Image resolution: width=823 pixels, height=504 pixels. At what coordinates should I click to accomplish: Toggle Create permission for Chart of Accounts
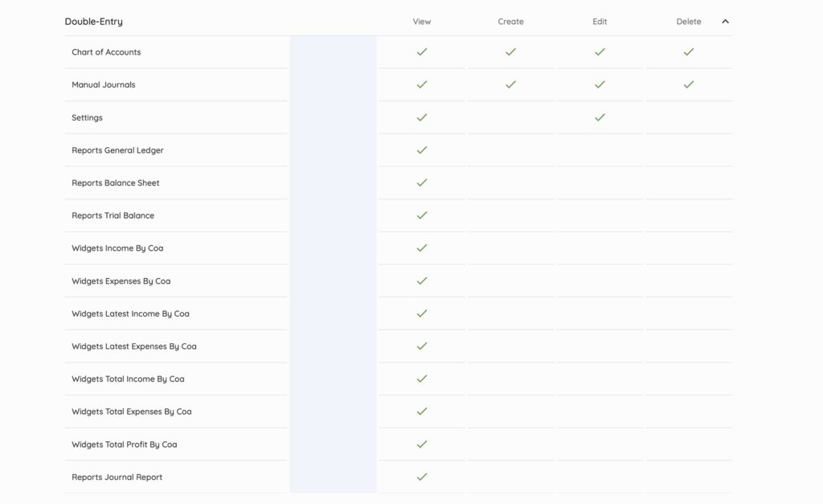[510, 51]
